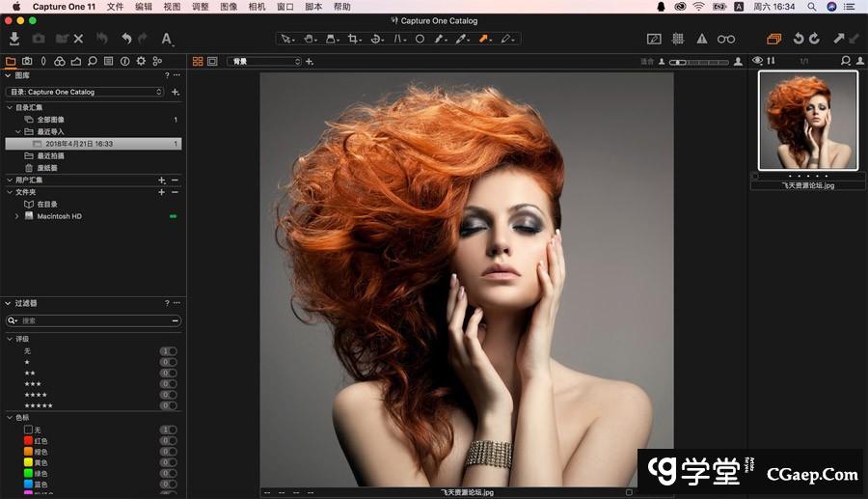Select the redhead portrait thumbnail
Image resolution: width=868 pixels, height=499 pixels.
(807, 121)
